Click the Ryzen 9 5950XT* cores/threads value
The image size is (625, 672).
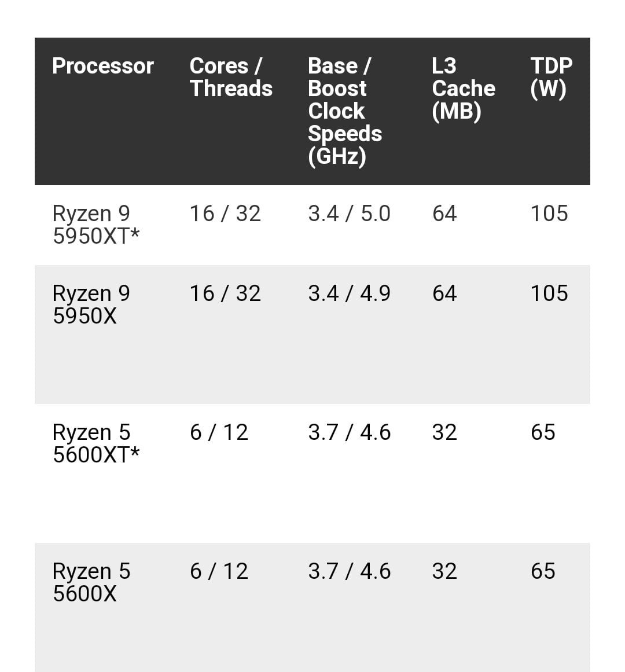tap(225, 214)
